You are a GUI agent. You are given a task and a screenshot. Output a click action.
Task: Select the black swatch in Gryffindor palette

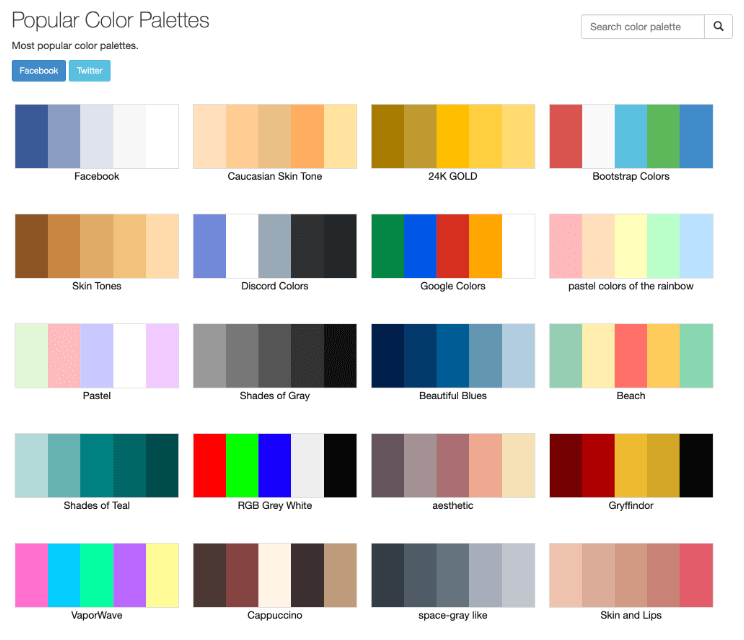coord(697,466)
